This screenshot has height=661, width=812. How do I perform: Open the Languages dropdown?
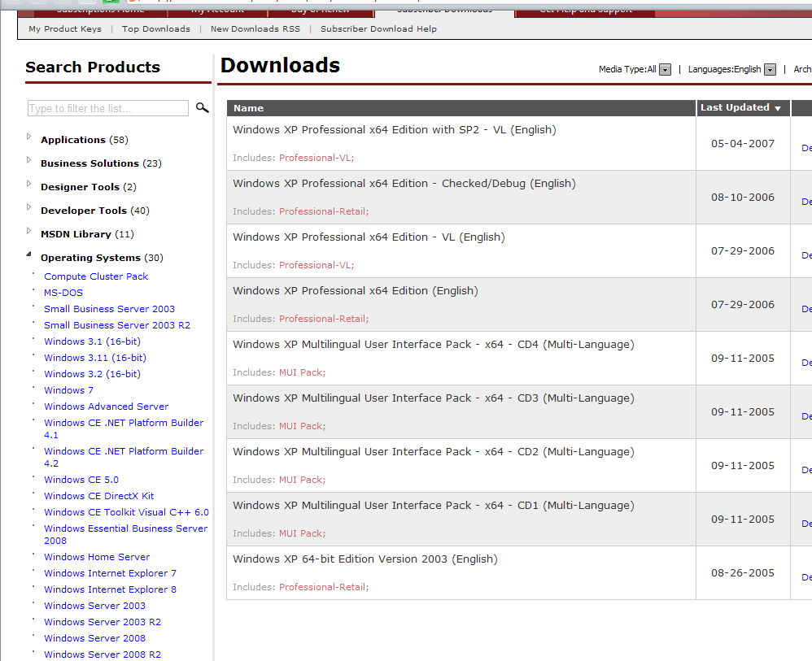click(770, 70)
